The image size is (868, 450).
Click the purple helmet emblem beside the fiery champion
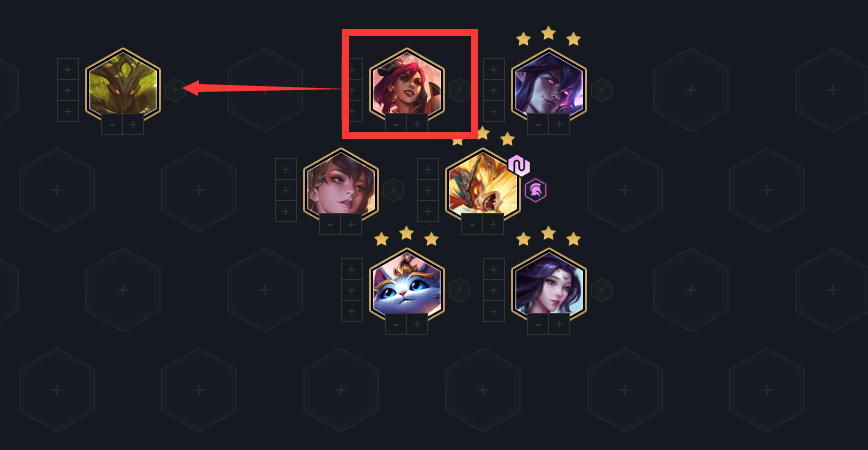[535, 190]
